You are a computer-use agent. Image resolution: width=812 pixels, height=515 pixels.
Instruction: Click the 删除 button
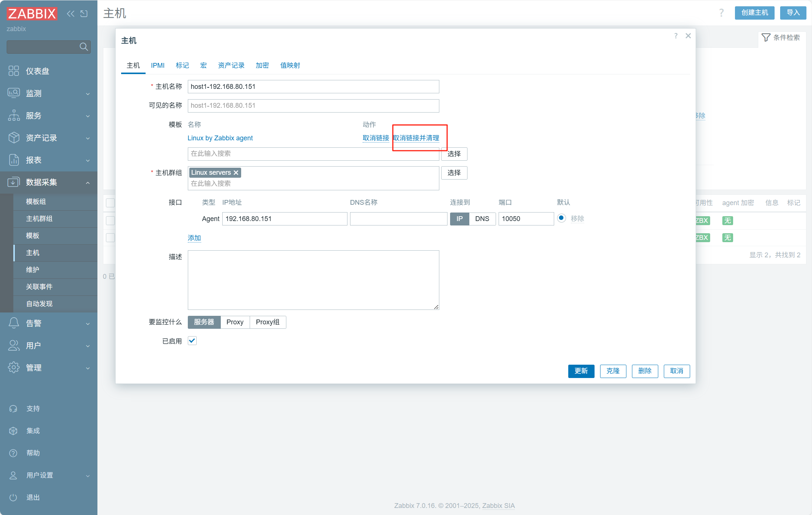click(x=645, y=371)
